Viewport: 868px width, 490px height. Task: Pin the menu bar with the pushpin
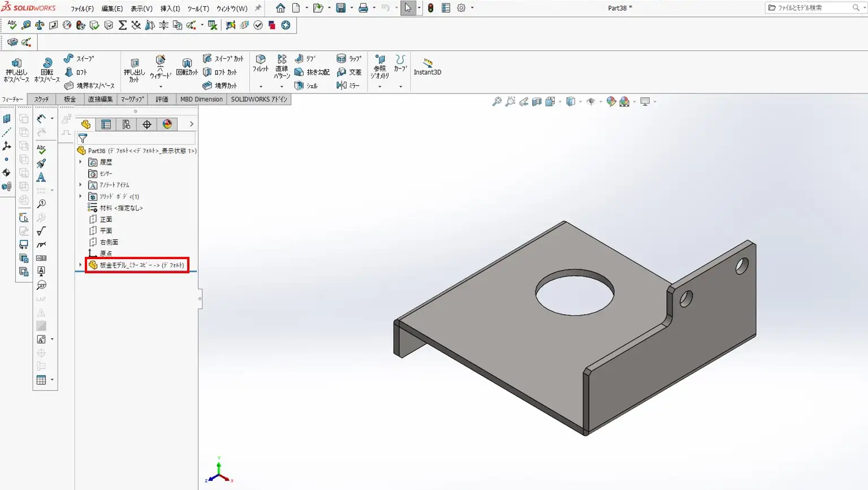point(258,8)
